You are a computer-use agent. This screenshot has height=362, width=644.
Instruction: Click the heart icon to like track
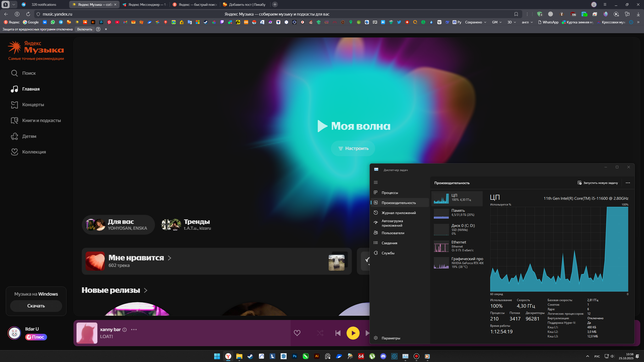pos(297,333)
